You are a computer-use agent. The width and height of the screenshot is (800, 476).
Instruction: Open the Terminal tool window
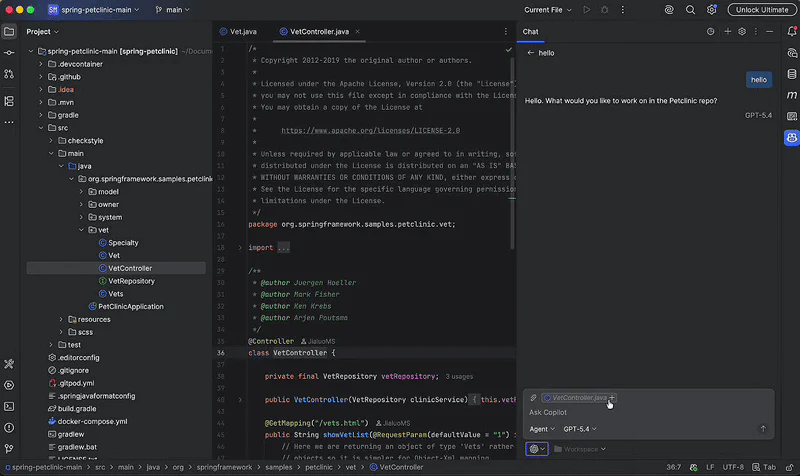tap(9, 407)
